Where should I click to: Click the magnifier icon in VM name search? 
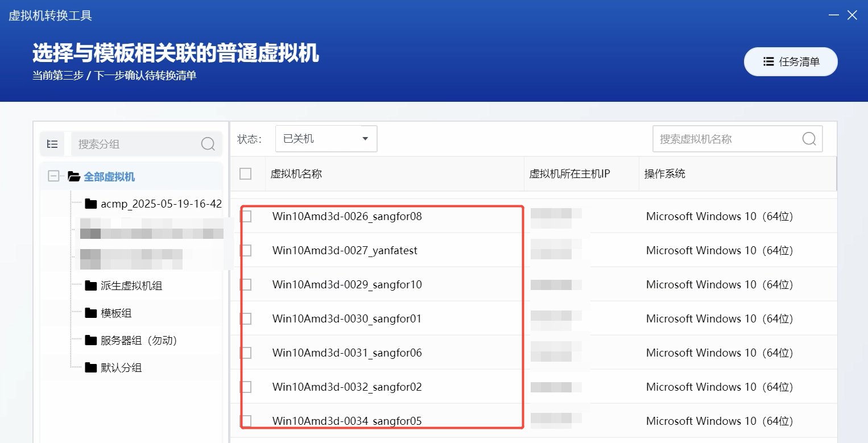(x=808, y=139)
